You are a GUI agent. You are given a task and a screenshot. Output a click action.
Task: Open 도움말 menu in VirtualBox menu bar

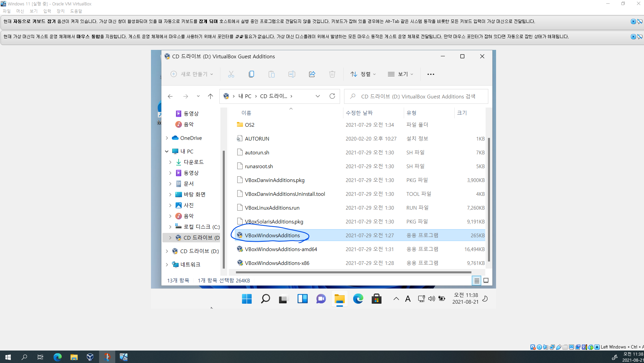[76, 11]
